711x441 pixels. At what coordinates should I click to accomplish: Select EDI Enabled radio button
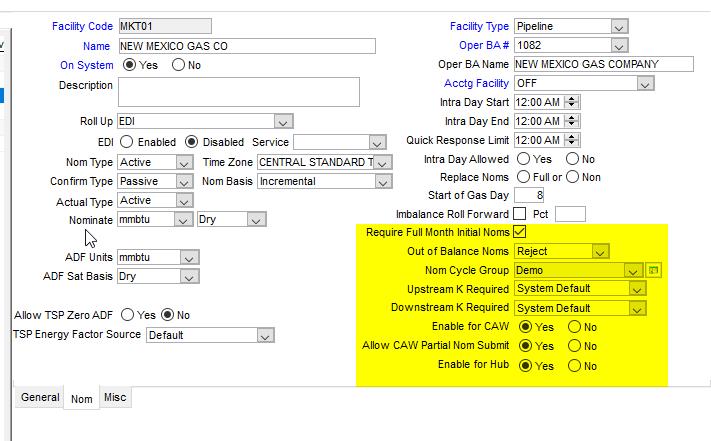coord(127,142)
